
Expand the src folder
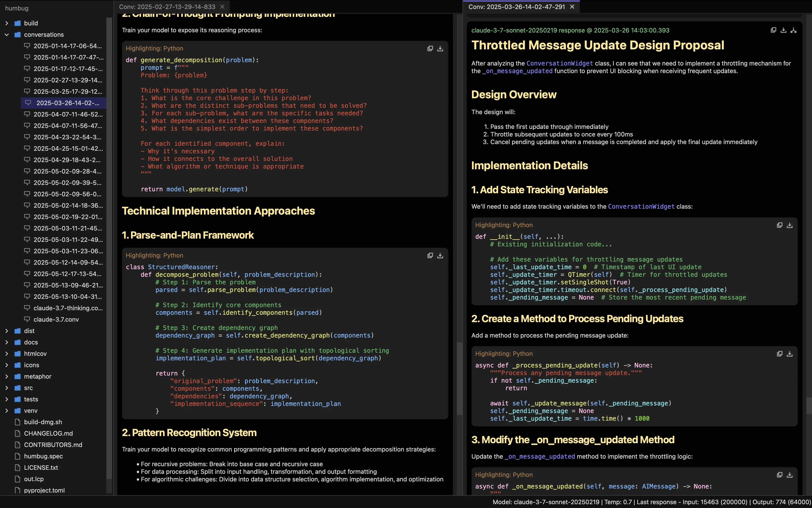pos(7,388)
